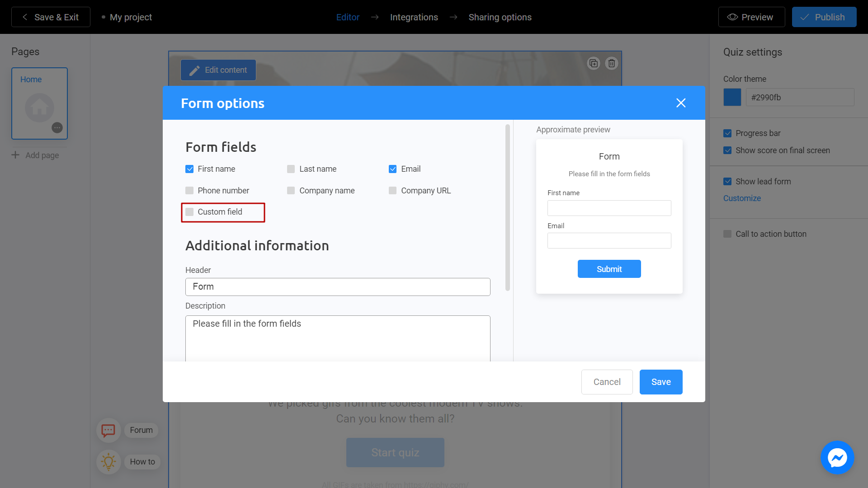Click the Cancel button in Form options

point(607,382)
